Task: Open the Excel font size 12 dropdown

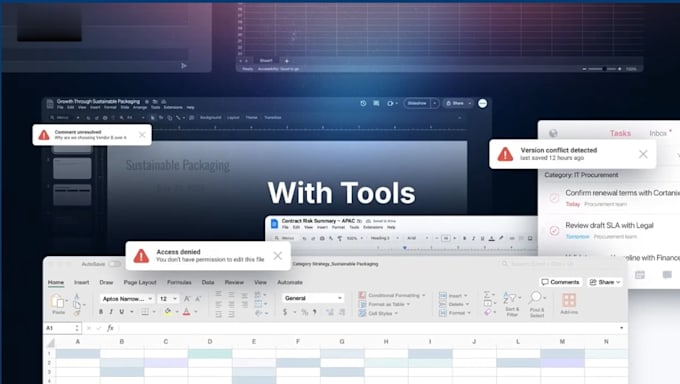Action: [168, 299]
